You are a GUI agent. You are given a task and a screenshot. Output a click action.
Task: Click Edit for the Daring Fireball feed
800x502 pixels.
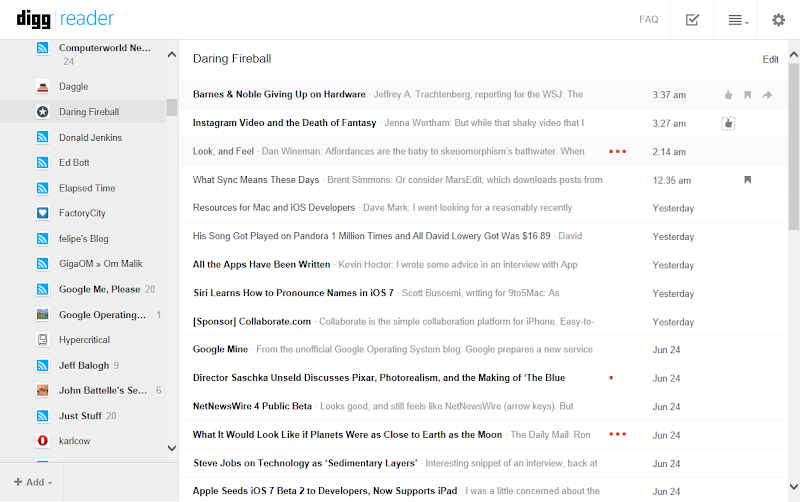[770, 59]
